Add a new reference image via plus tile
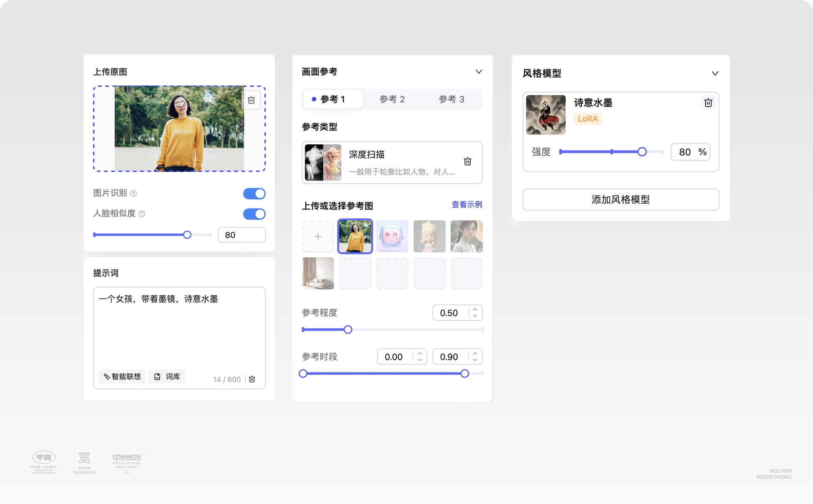This screenshot has height=504, width=813. pyautogui.click(x=318, y=237)
